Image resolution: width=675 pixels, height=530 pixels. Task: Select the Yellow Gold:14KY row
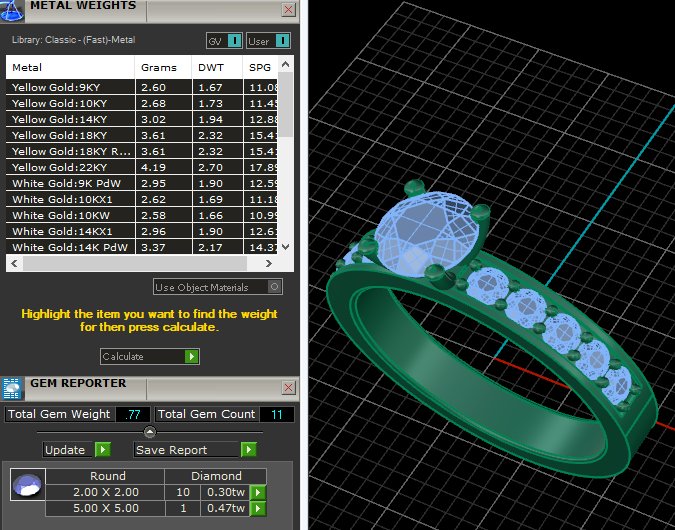tap(142, 119)
